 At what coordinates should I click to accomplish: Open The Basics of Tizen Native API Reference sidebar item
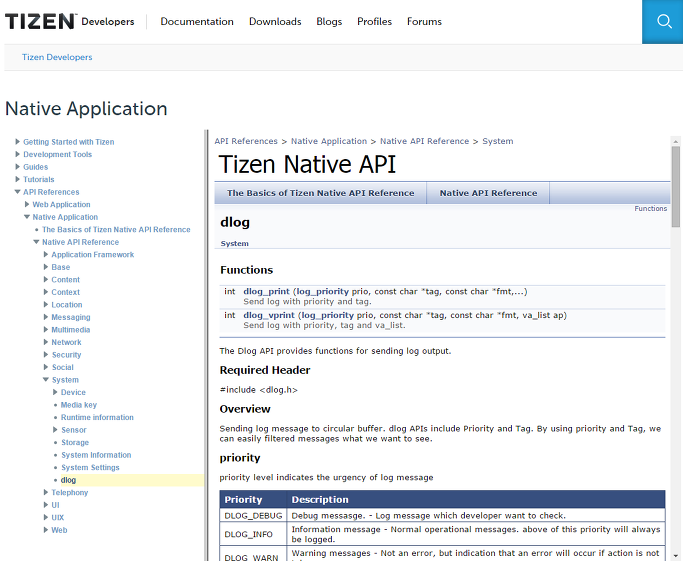[116, 230]
